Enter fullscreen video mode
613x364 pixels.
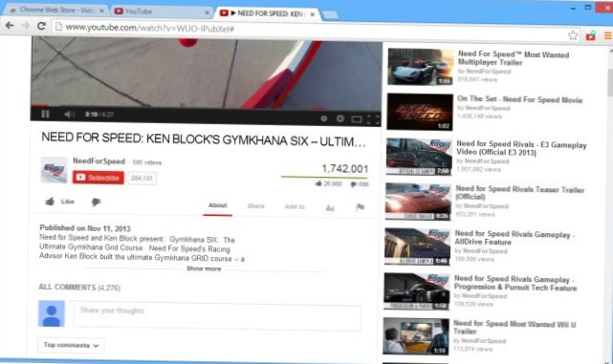pyautogui.click(x=373, y=119)
